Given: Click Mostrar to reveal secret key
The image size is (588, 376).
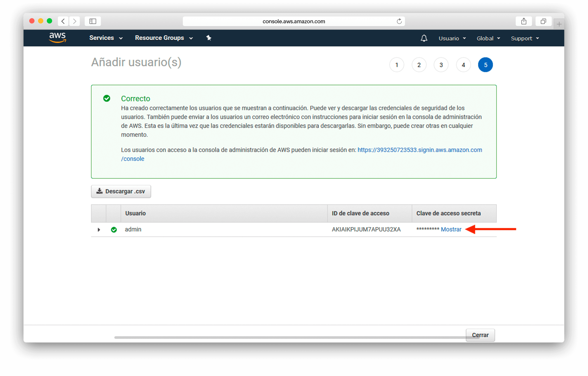Looking at the screenshot, I should (451, 229).
